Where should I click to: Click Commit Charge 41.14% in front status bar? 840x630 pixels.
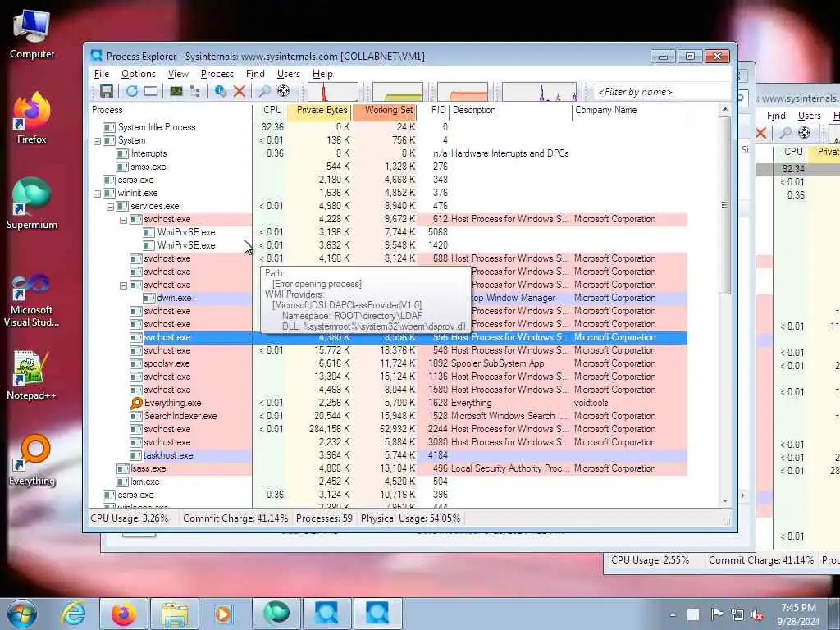point(235,518)
